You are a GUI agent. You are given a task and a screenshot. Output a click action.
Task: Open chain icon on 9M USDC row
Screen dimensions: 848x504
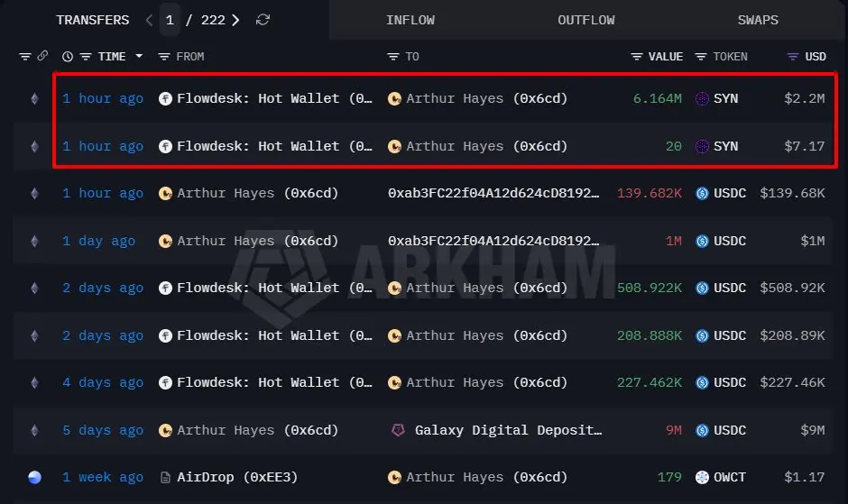tap(34, 430)
